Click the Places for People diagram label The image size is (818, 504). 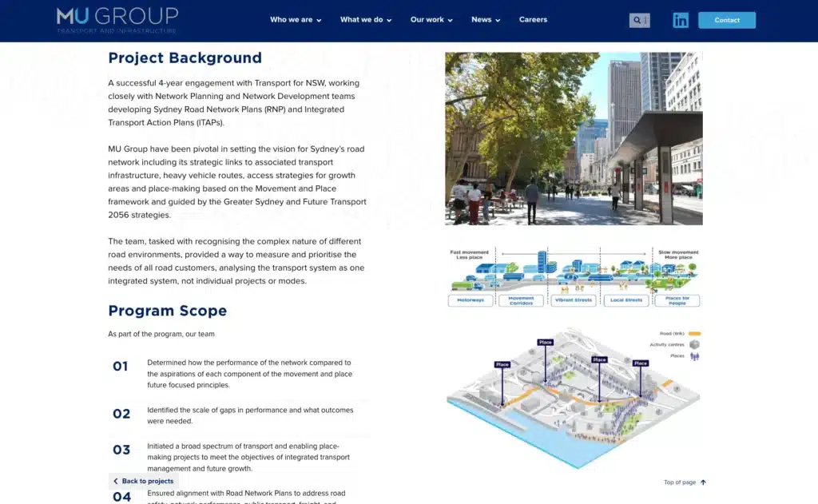point(678,300)
